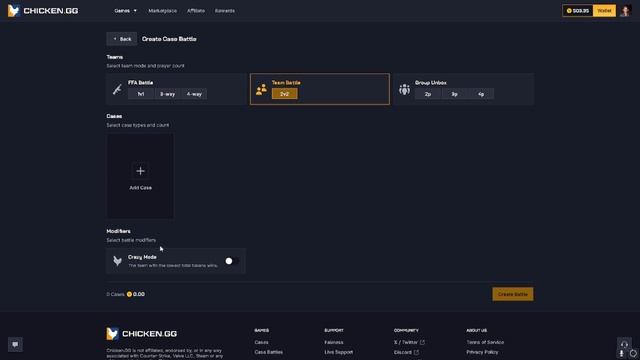Image resolution: width=640 pixels, height=360 pixels.
Task: Open the chat bubble icon
Action: tap(15, 344)
